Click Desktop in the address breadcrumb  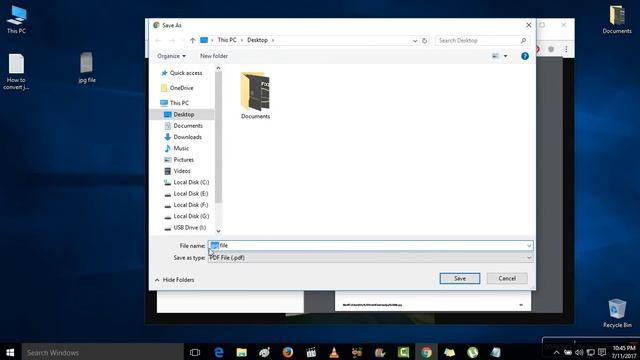(257, 40)
